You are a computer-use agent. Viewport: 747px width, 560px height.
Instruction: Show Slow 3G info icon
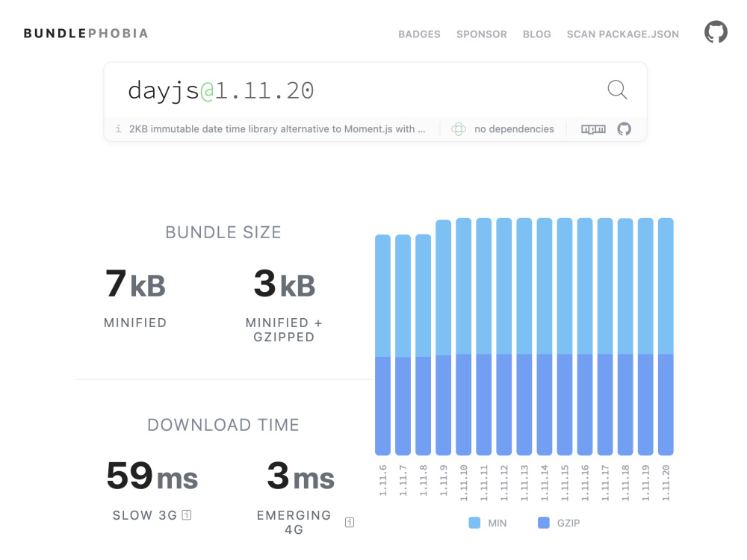pos(187,515)
